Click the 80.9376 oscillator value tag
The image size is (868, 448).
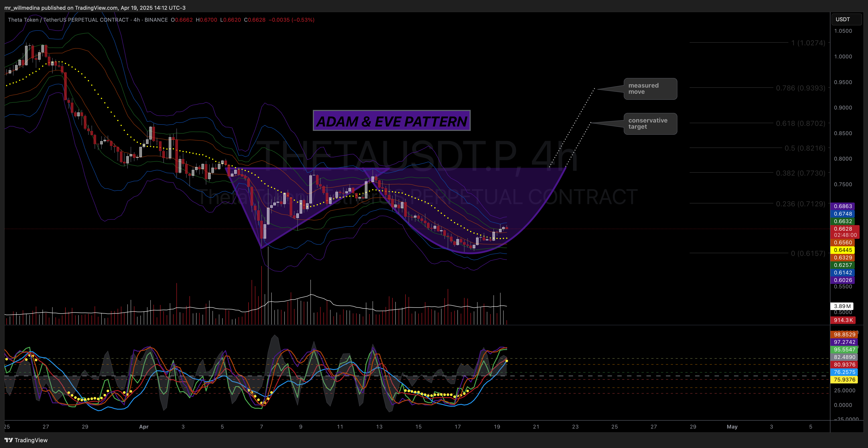click(x=844, y=364)
